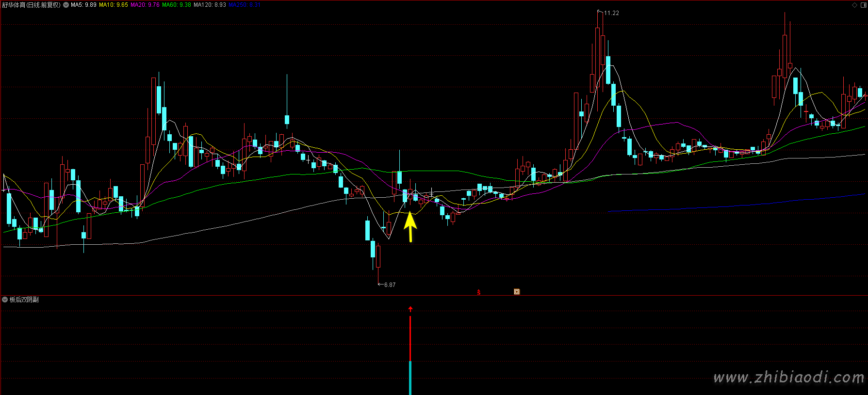Viewport: 868px width, 395px height.
Task: Click the 舒华体育 stock title text
Action: pos(14,5)
